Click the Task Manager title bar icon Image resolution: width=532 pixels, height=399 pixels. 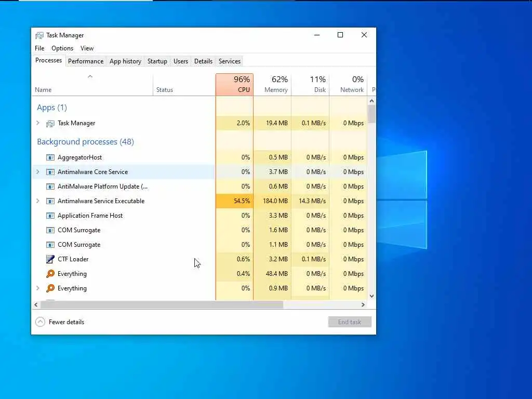point(39,35)
